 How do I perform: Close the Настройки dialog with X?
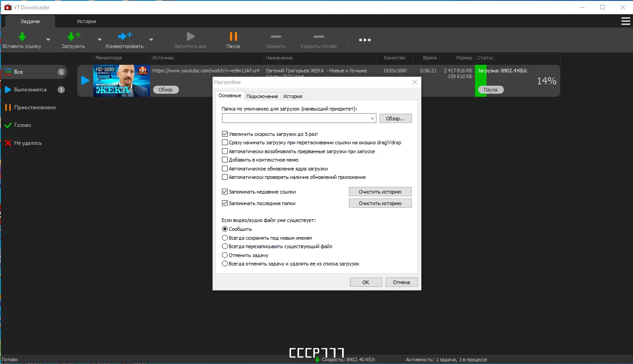[415, 82]
